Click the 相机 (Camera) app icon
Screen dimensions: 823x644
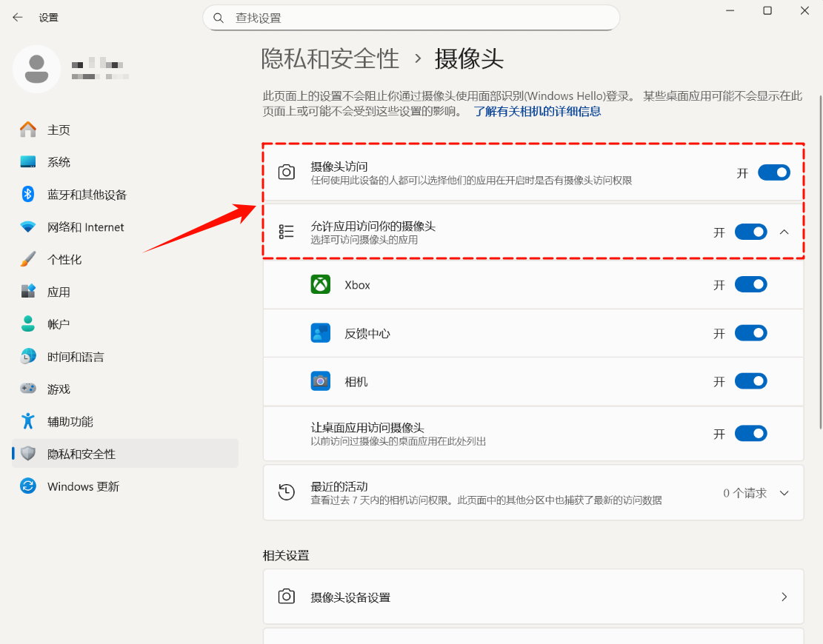321,381
